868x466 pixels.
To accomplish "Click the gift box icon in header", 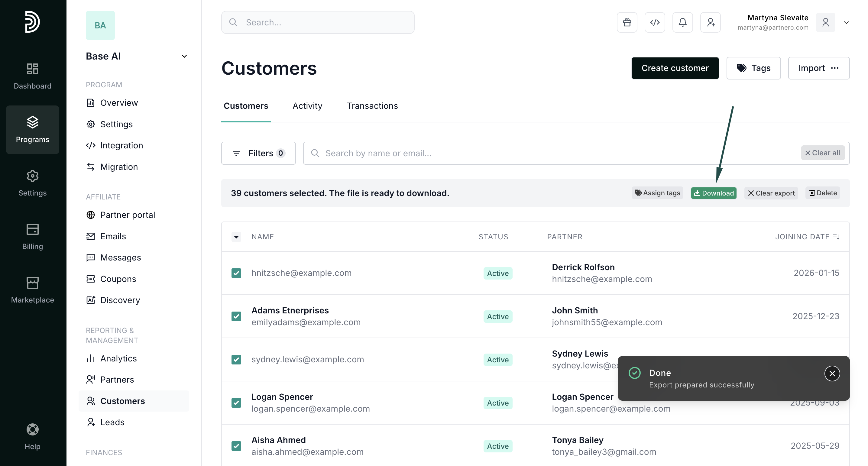I will 627,22.
